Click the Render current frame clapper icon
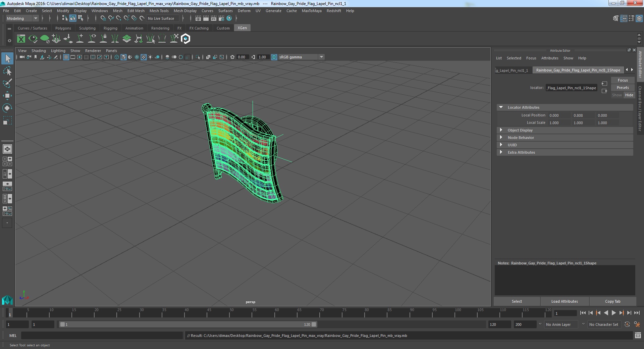Screen dimensions: 644x349 206,18
